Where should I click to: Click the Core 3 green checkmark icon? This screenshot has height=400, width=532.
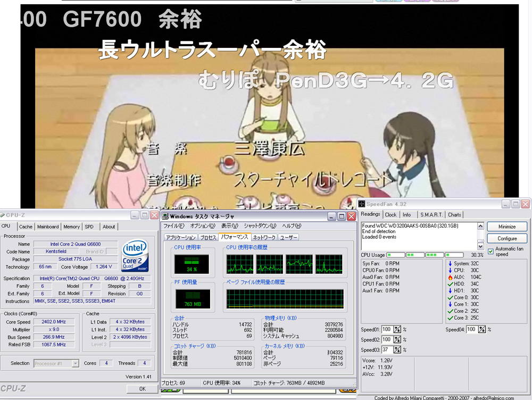[450, 318]
